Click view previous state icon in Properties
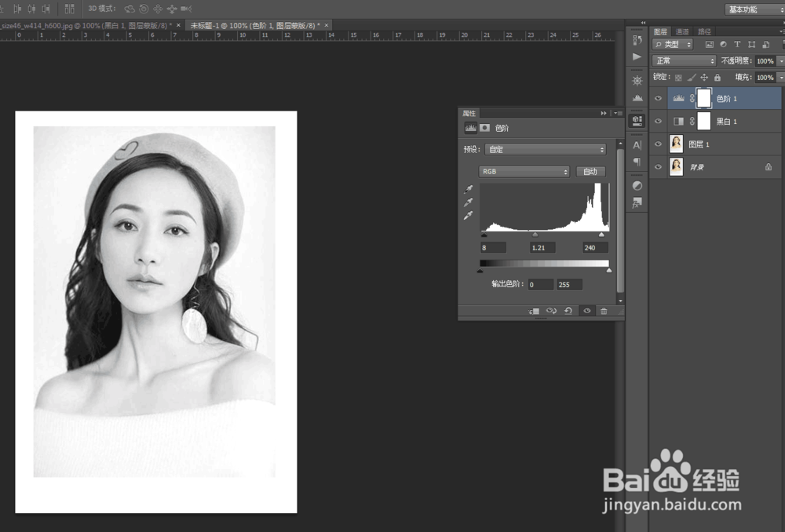The width and height of the screenshot is (785, 532). coord(551,311)
